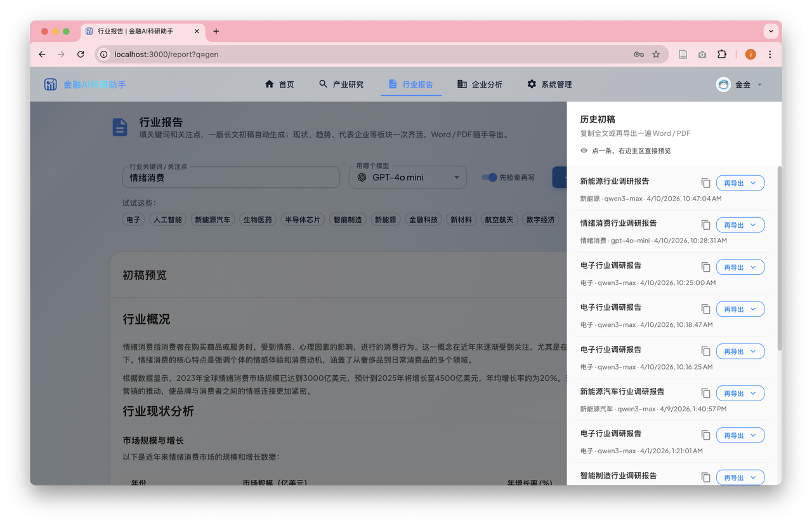
Task: Expand 再导出 for 电子 report dated 4/1/2026
Action: (x=740, y=435)
